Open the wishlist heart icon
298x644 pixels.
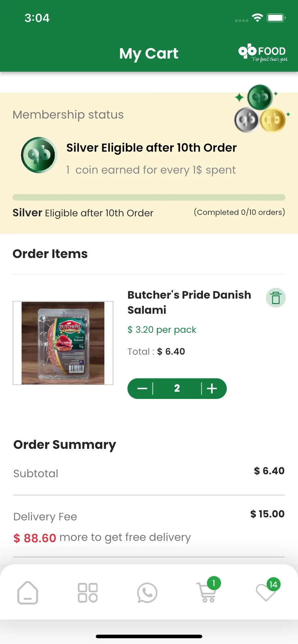click(266, 593)
